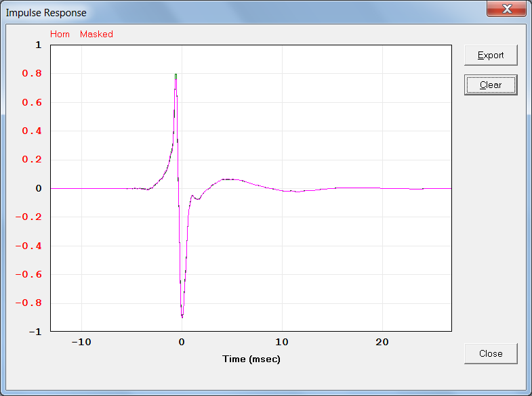Click the '0.4' y-axis value

click(x=32, y=131)
